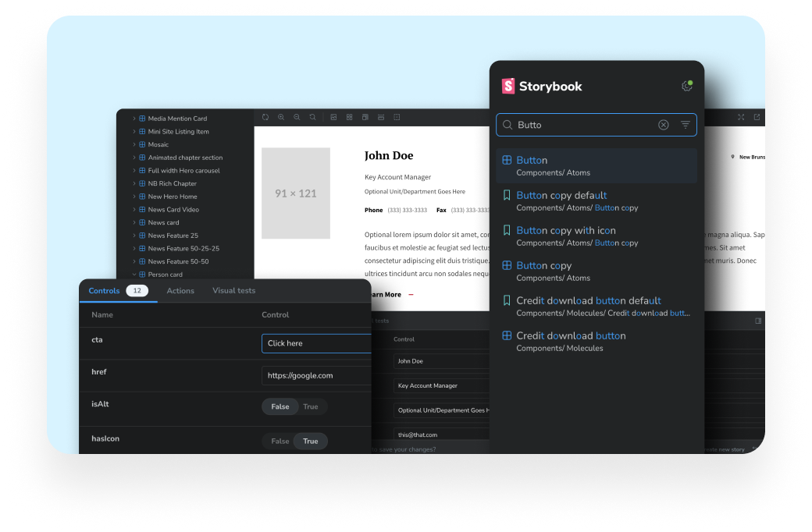Select News Feature 50-50 in sidebar
The width and height of the screenshot is (812, 532).
click(x=178, y=261)
